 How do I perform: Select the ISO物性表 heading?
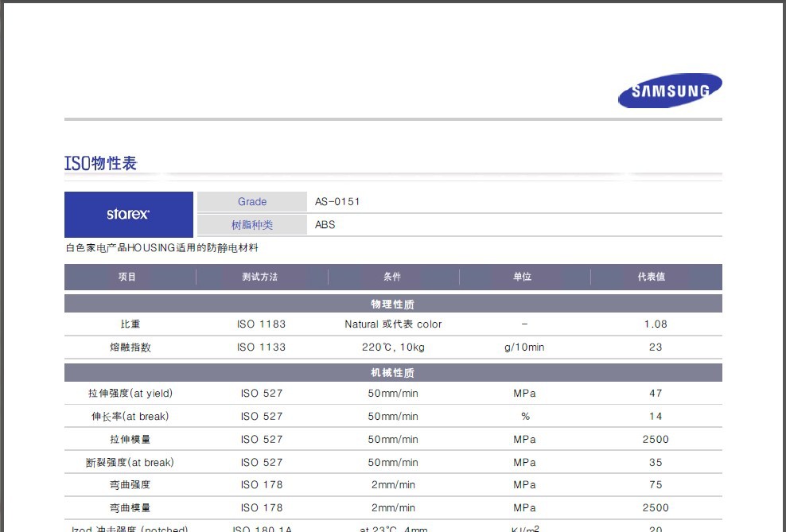click(x=101, y=164)
